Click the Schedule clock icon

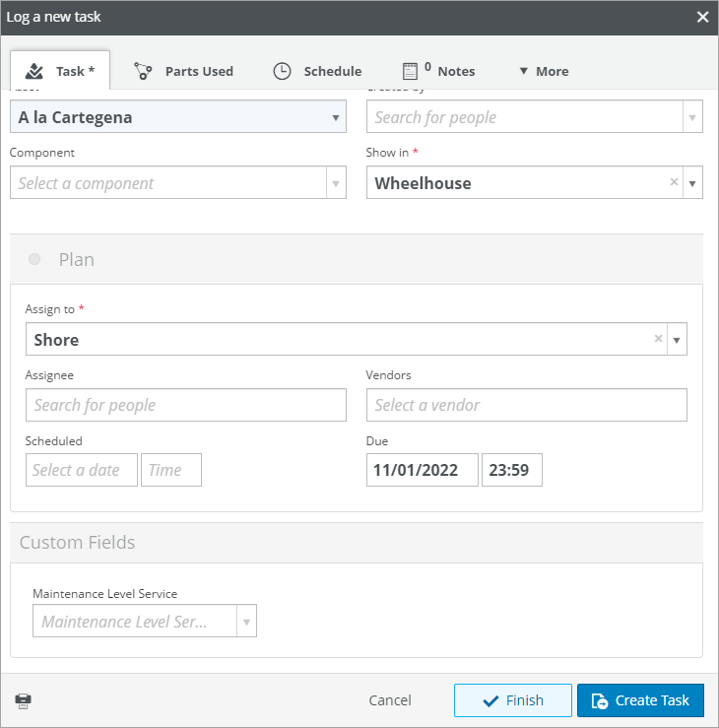[x=282, y=71]
